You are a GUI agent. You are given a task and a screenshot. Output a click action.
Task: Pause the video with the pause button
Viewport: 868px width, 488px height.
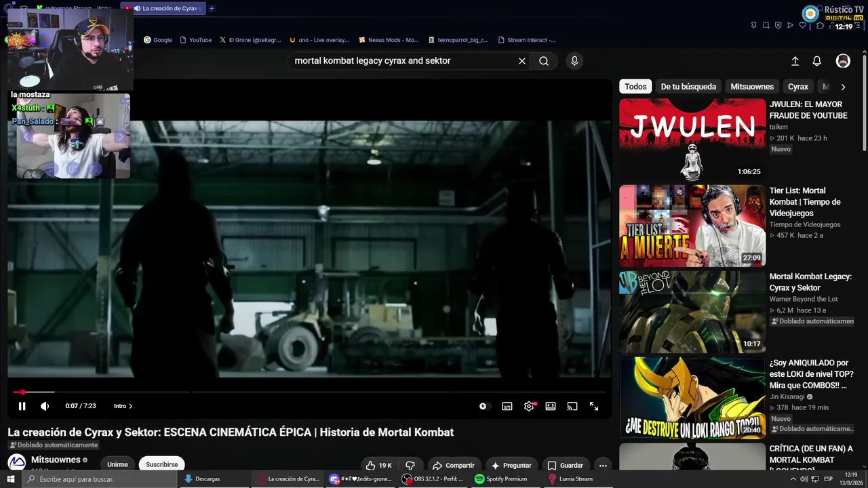click(x=22, y=406)
